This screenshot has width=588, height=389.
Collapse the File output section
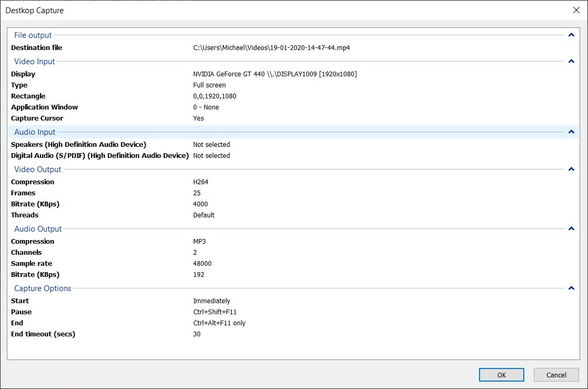pyautogui.click(x=571, y=35)
